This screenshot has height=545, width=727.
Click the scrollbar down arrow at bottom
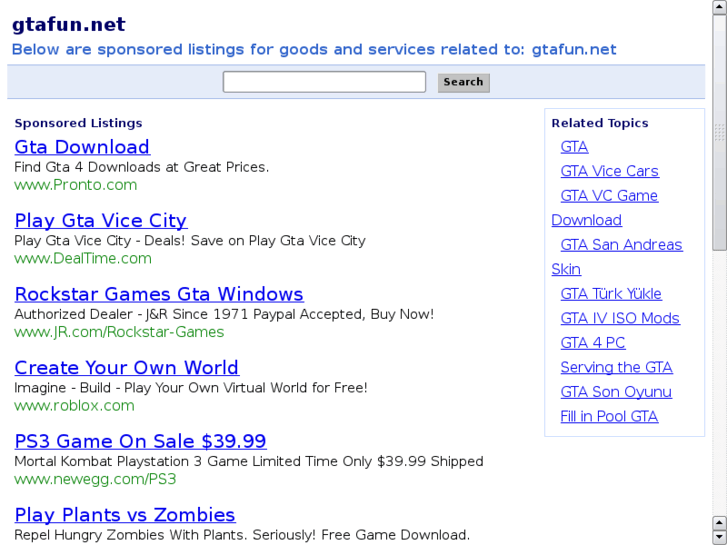pos(720,538)
